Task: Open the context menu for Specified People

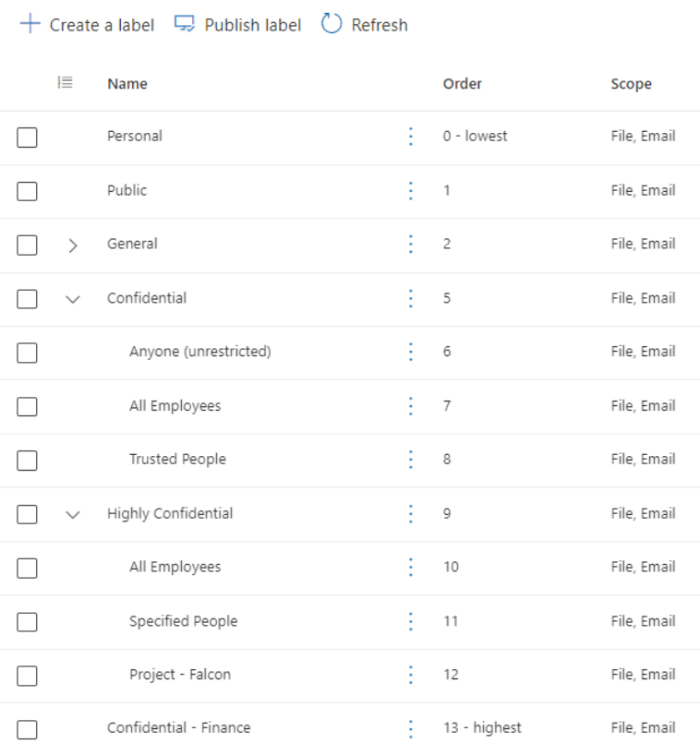Action: point(410,620)
